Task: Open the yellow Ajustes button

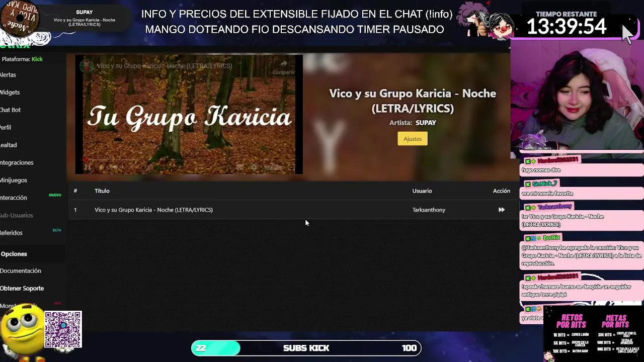Action: pos(413,139)
